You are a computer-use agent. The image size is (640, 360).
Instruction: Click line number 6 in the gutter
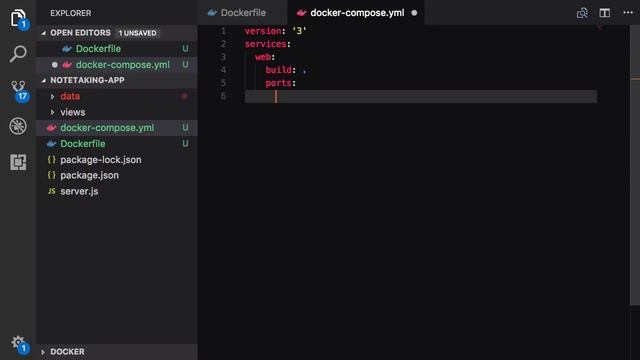click(x=223, y=96)
